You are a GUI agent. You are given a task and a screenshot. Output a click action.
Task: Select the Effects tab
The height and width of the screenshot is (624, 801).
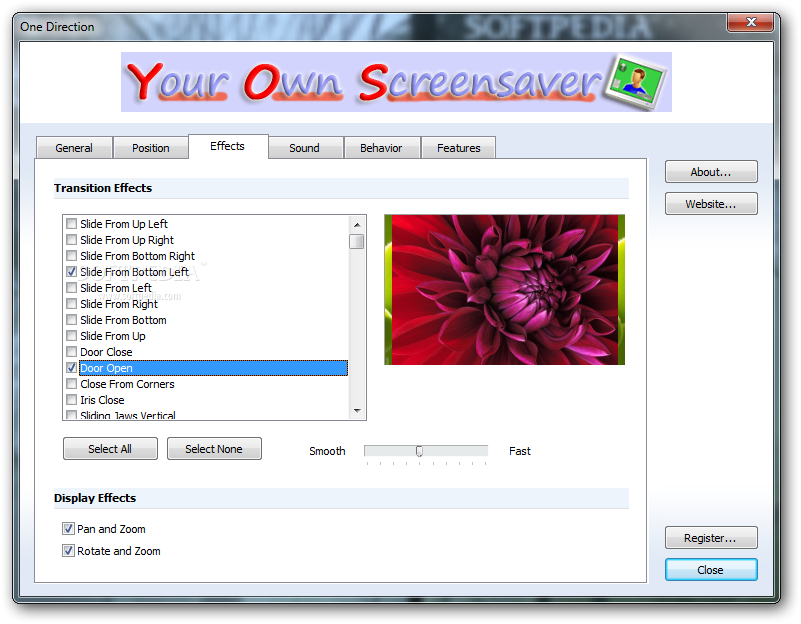[x=228, y=147]
